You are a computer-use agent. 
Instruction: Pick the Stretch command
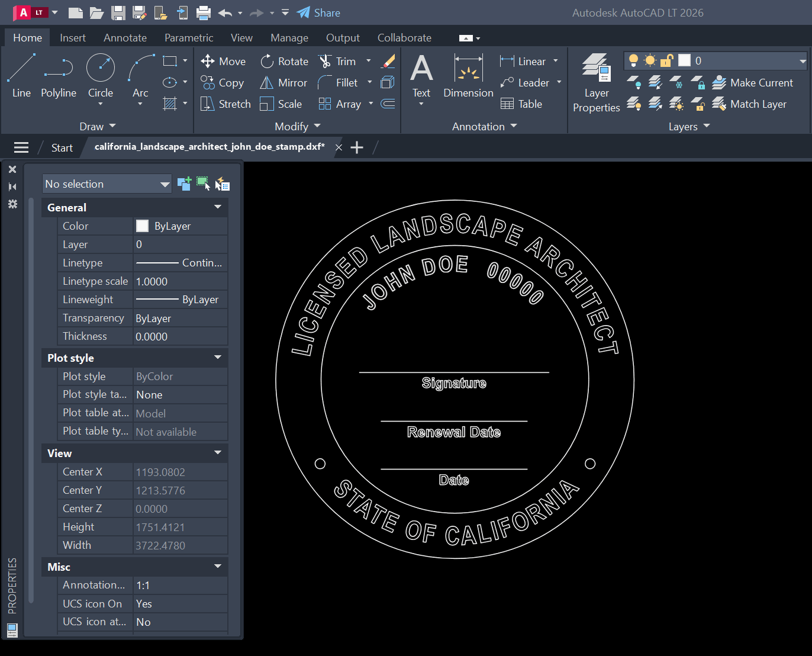point(225,104)
